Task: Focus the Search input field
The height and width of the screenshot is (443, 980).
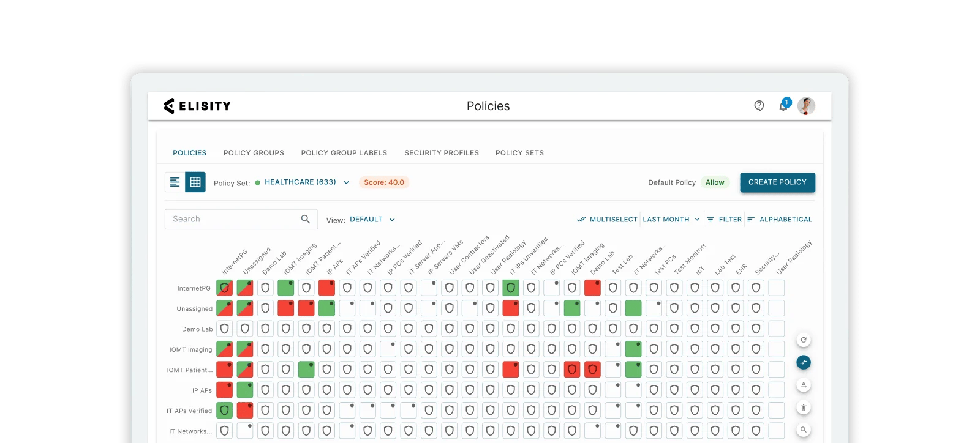Action: click(241, 219)
